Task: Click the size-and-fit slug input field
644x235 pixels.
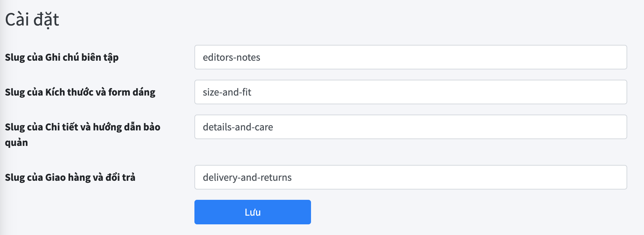Action: [410, 92]
